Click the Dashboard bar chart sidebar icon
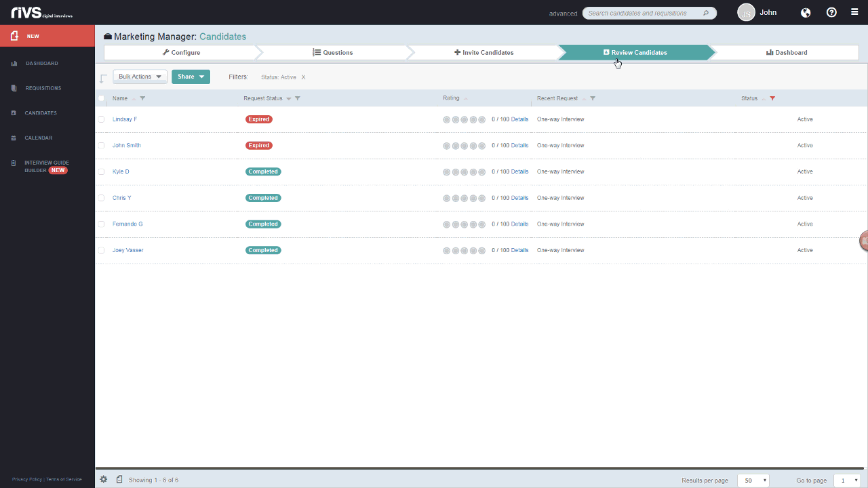This screenshot has width=868, height=488. (14, 64)
